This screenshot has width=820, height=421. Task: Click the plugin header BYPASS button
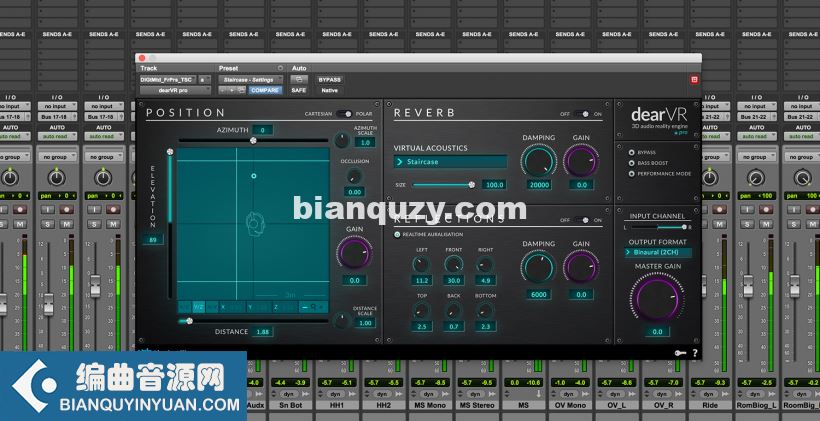329,79
